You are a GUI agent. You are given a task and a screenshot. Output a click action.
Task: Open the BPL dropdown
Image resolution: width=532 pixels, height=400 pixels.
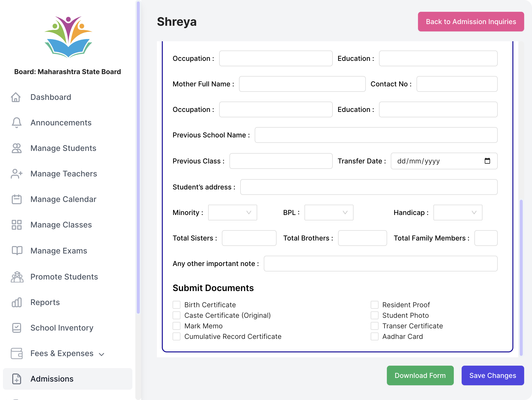coord(329,213)
